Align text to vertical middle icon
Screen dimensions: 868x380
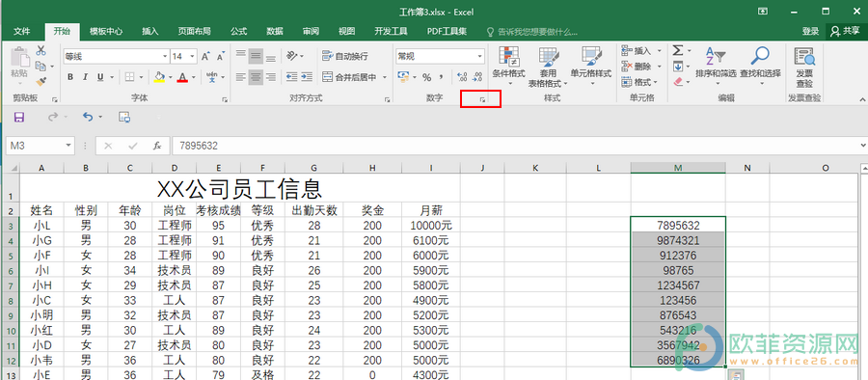pos(256,56)
